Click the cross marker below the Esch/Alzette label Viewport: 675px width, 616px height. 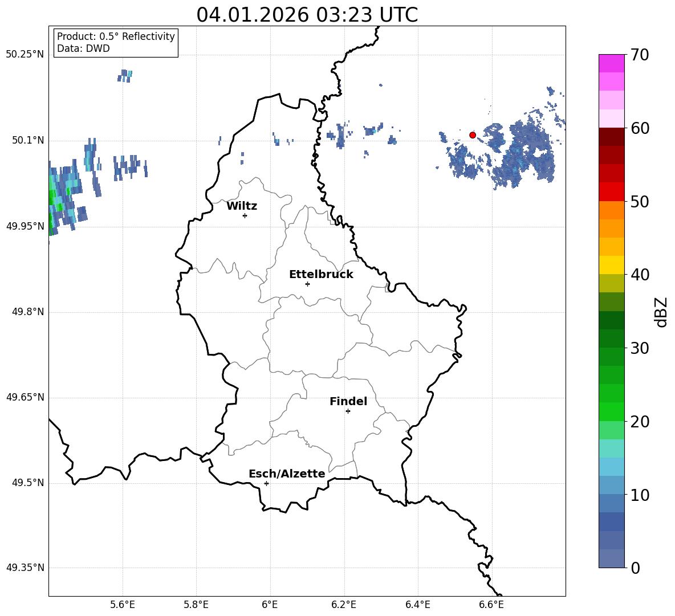(266, 483)
